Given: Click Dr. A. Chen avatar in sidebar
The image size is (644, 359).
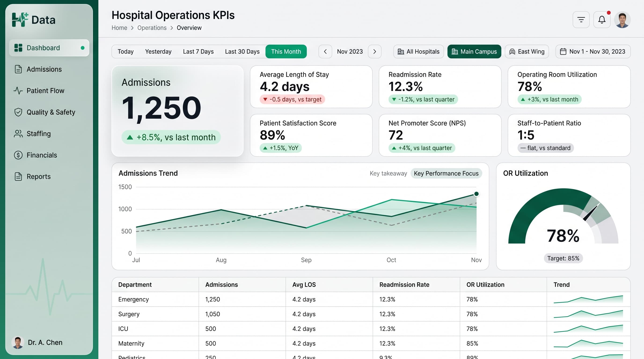Looking at the screenshot, I should (x=18, y=342).
